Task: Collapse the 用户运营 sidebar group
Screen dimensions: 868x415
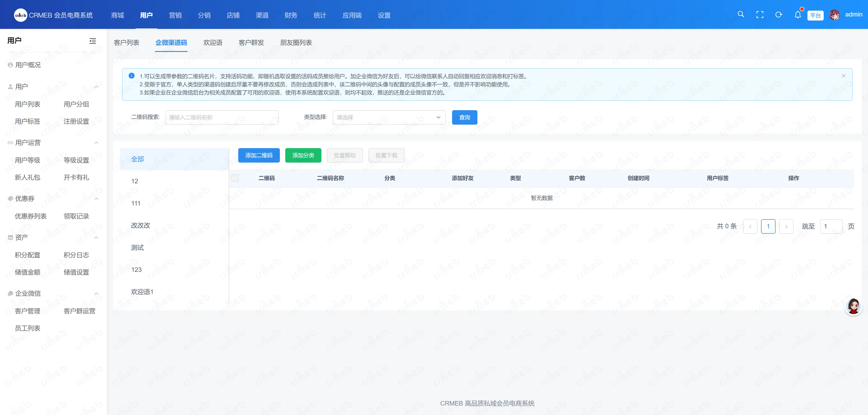Action: coord(96,143)
